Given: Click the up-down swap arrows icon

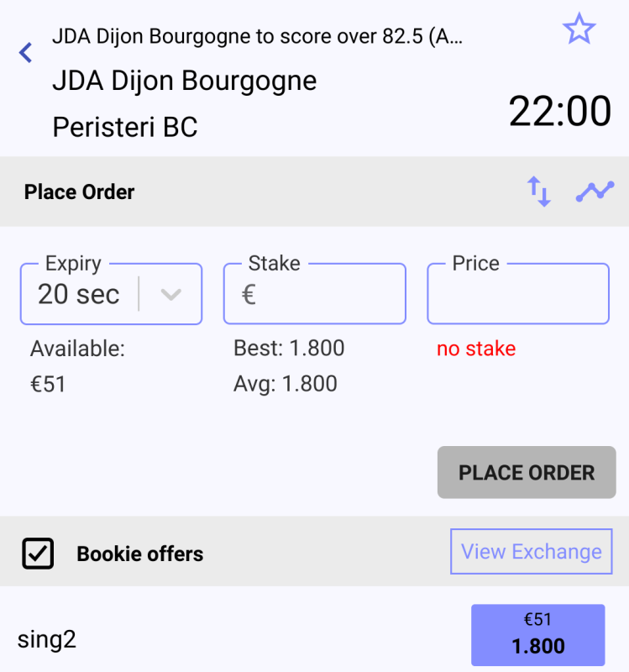Looking at the screenshot, I should [538, 192].
